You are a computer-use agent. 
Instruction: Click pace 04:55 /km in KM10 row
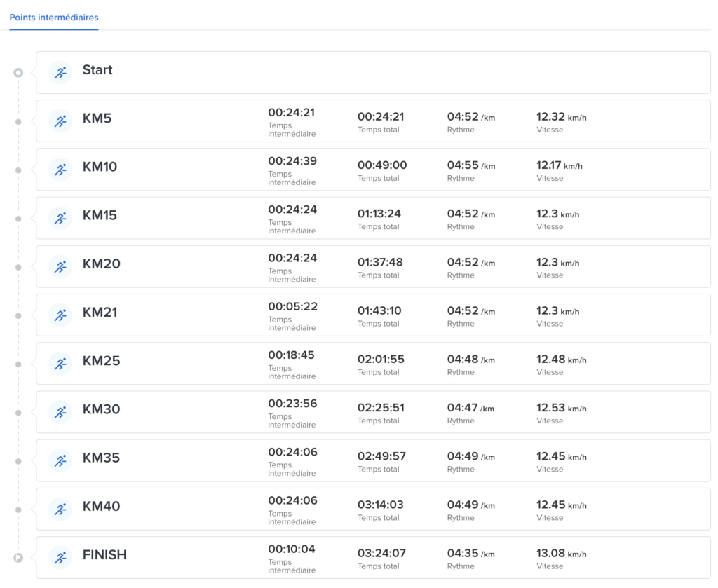[471, 165]
